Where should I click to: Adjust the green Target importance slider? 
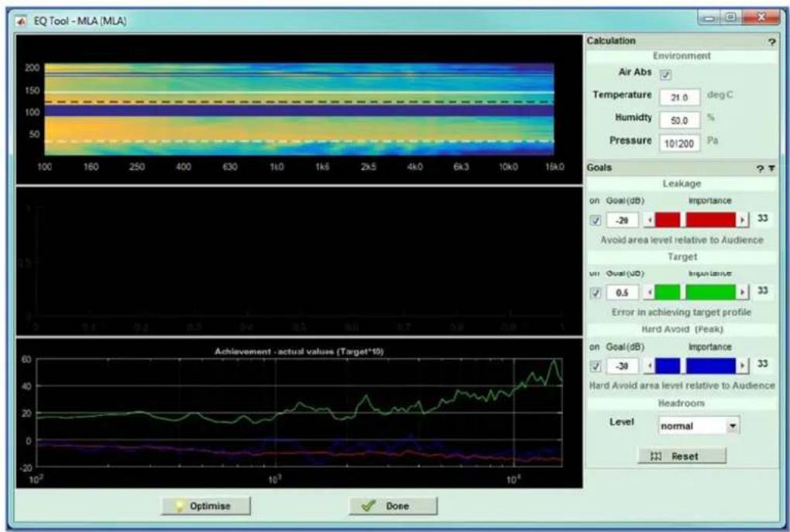pyautogui.click(x=696, y=293)
